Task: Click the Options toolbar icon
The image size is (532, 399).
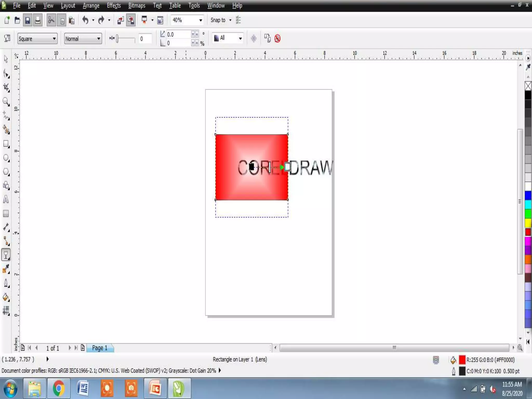Action: pos(238,20)
